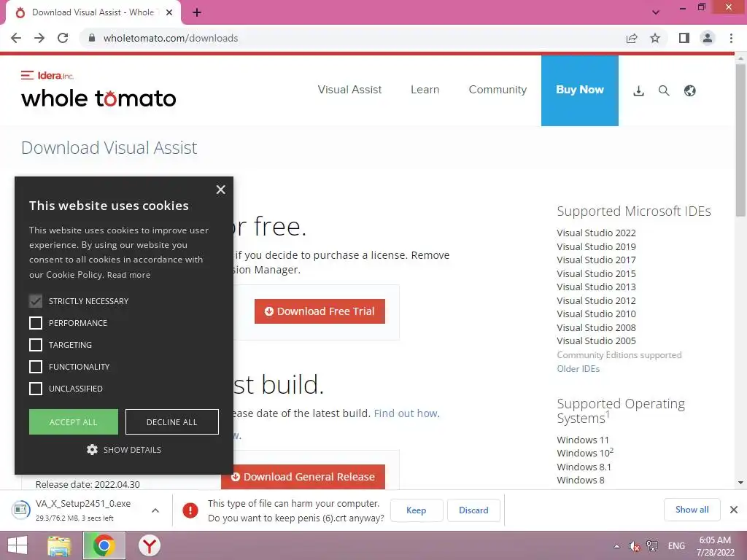
Task: Open the side panel icon in Chrome toolbar
Action: [x=684, y=38]
